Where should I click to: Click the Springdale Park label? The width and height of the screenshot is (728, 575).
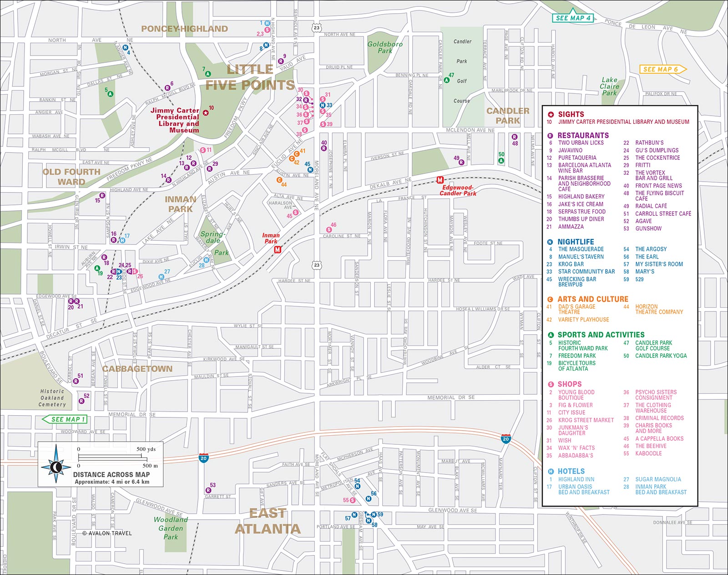coord(214,243)
